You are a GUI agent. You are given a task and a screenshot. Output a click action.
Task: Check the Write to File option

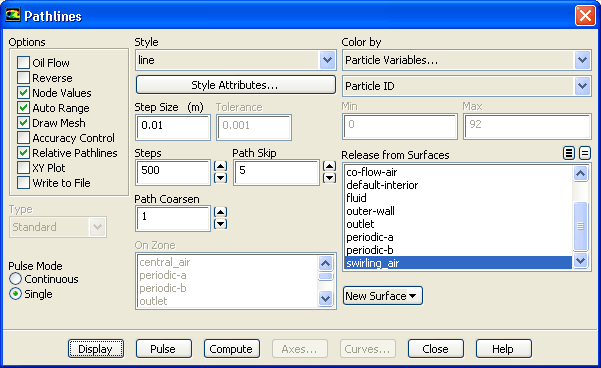[x=23, y=183]
